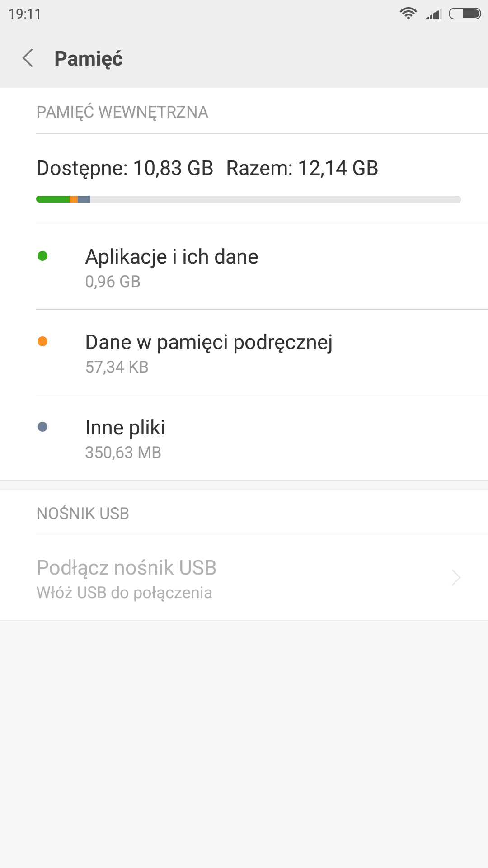This screenshot has height=868, width=488.
Task: Tap the Razem 12,14 GB text
Action: (x=302, y=168)
